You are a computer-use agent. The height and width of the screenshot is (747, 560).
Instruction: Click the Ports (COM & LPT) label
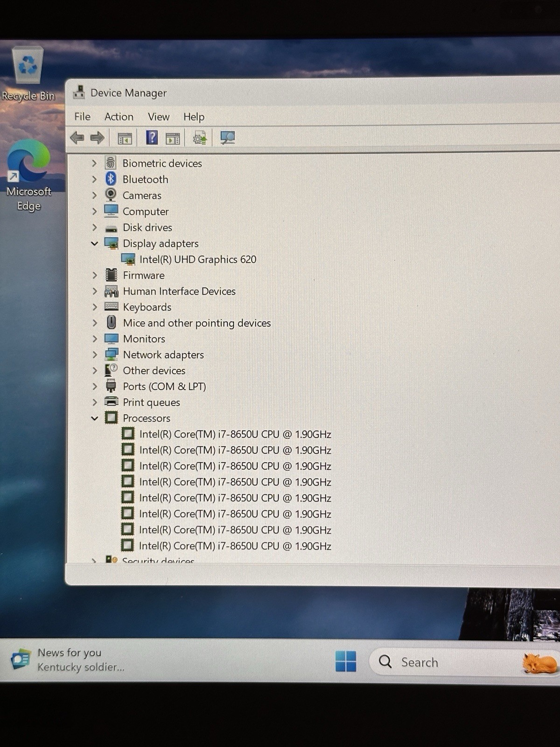click(x=164, y=387)
